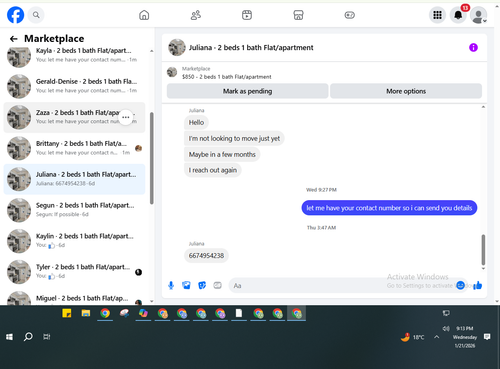Viewport: 500px width, 369px height.
Task: Record voice clip microphone icon
Action: 171,285
